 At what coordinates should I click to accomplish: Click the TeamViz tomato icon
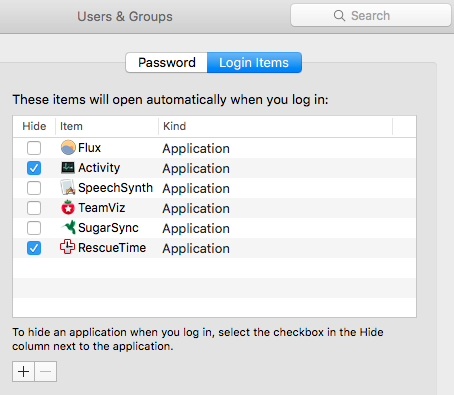tap(68, 207)
